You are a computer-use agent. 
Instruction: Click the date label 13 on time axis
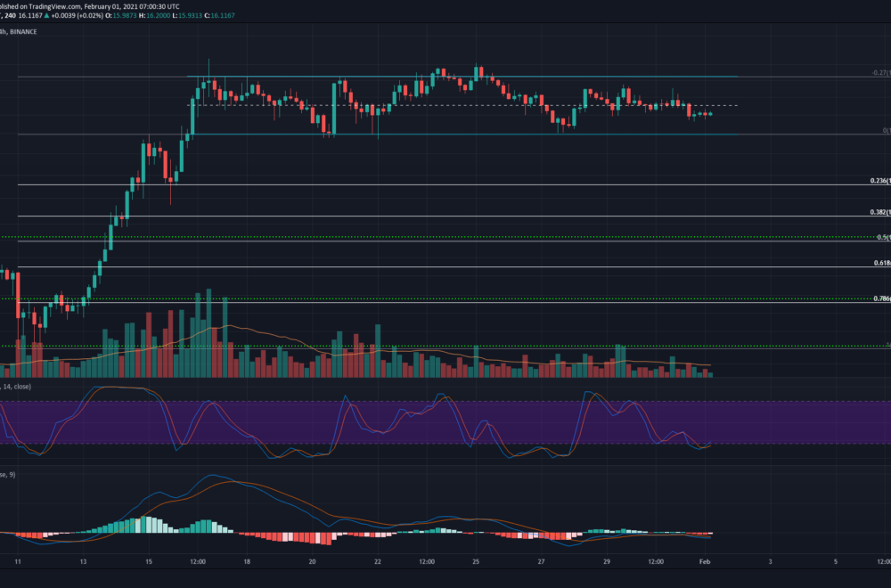tap(84, 561)
